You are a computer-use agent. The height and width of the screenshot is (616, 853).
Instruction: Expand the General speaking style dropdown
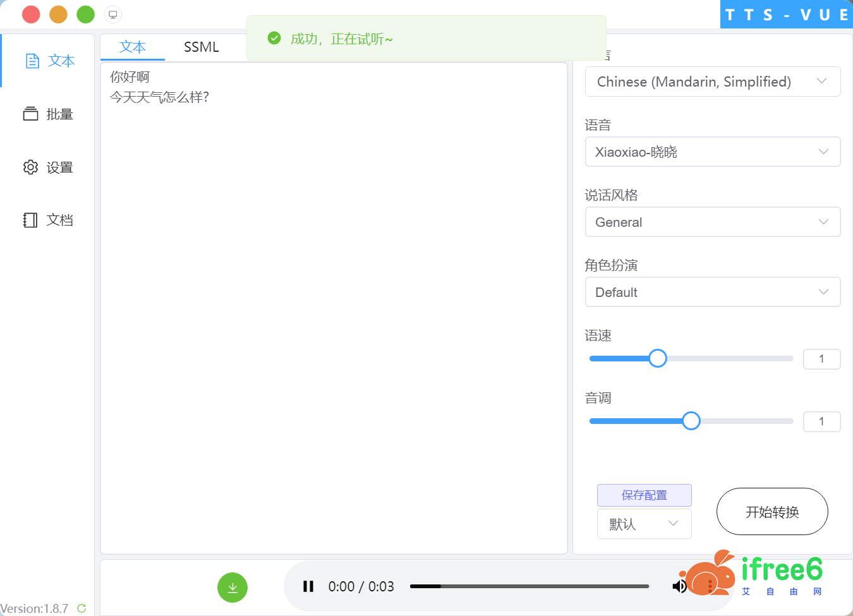(712, 222)
